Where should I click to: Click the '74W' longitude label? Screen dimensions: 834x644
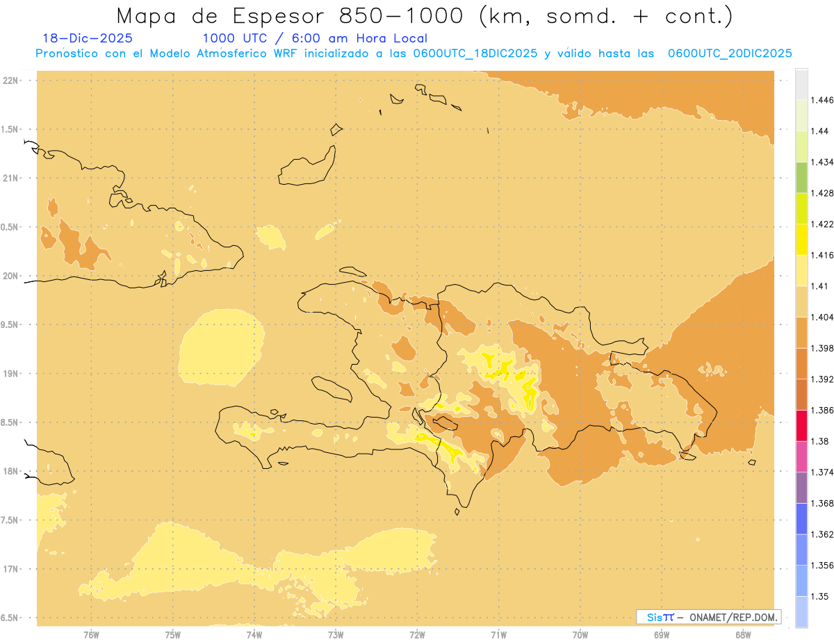pos(254,635)
